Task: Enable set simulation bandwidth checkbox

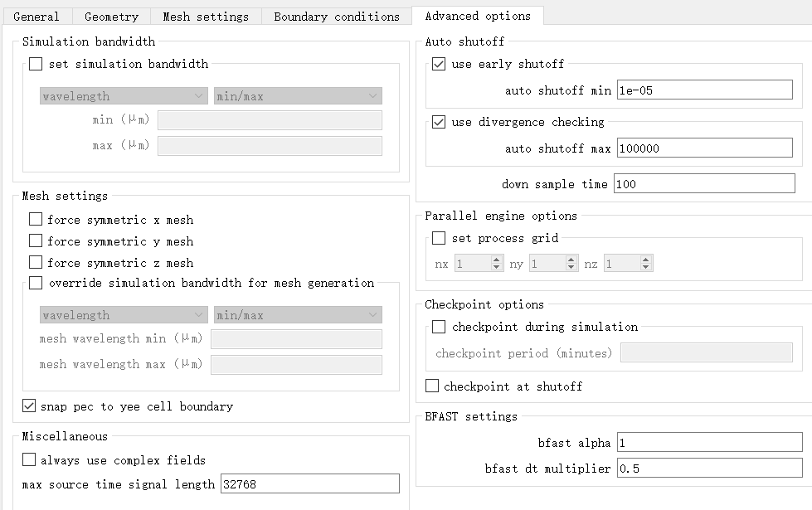Action: click(36, 64)
